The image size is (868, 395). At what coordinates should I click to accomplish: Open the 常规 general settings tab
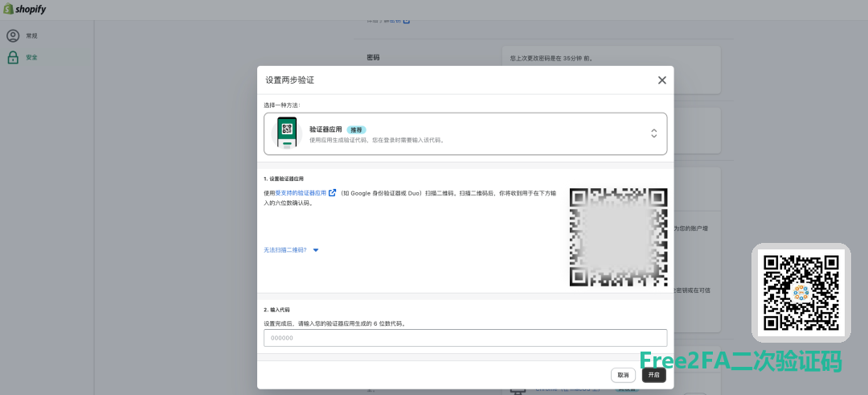point(47,36)
